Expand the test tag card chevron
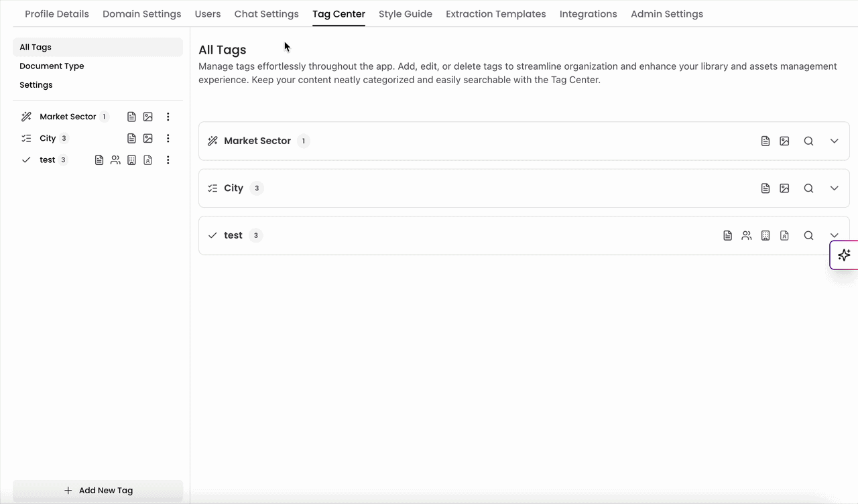Viewport: 858px width, 504px height. click(x=834, y=235)
